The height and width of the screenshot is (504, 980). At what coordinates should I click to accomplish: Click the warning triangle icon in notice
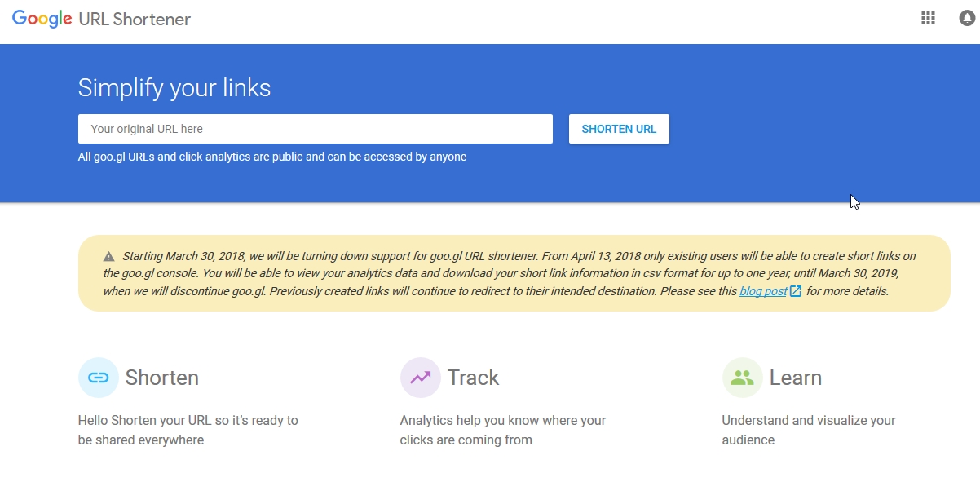[x=109, y=256]
